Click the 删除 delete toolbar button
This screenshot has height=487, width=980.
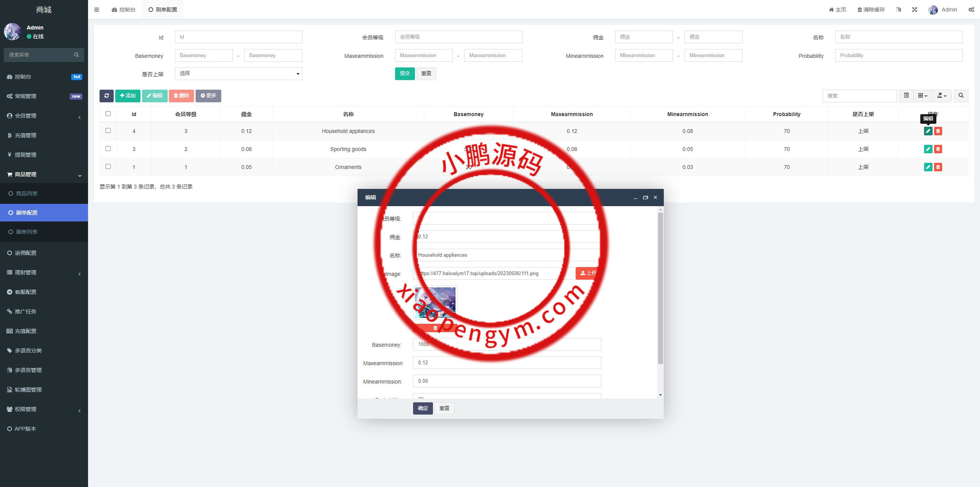pos(181,96)
